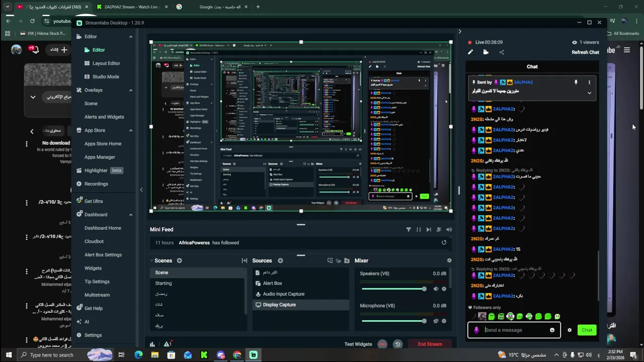Add a new source with plus icon
Screen dimensions: 644x362
280,260
